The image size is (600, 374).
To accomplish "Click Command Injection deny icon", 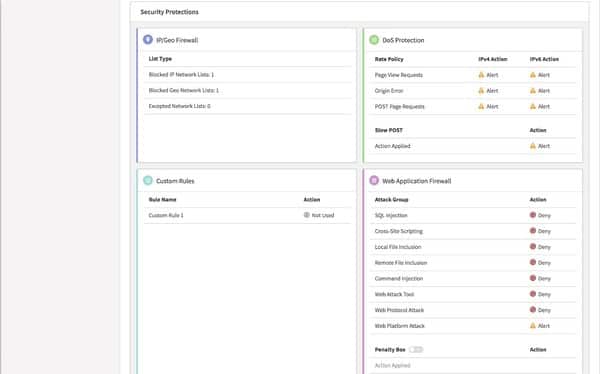I will pos(533,278).
